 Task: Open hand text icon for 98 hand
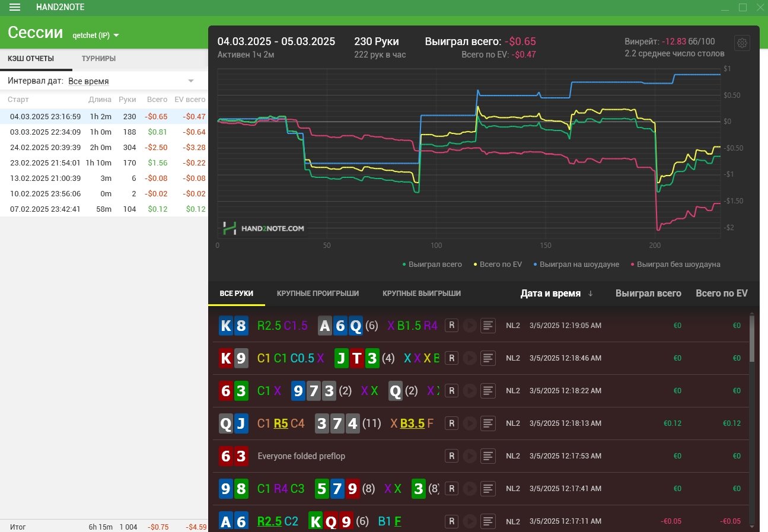[x=488, y=489]
